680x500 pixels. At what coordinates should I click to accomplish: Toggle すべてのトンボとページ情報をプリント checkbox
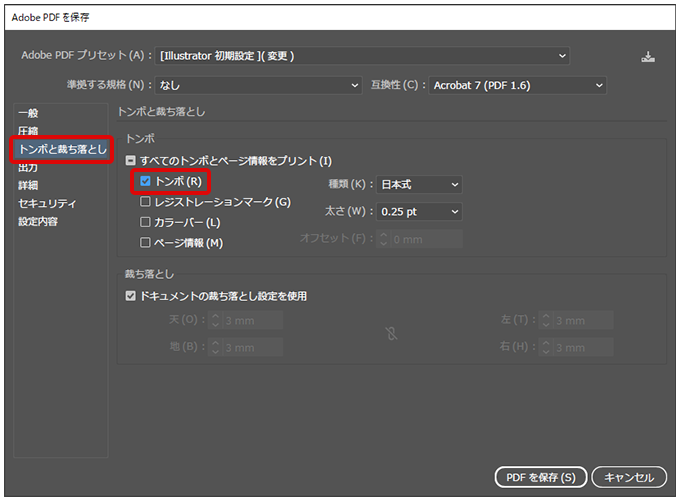click(x=130, y=161)
